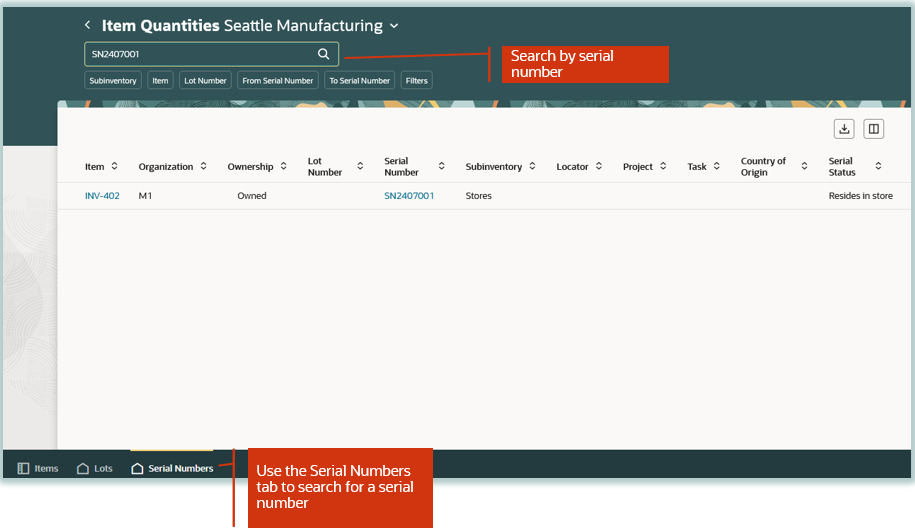The image size is (915, 529).
Task: Sort by Task column arrows
Action: (717, 166)
